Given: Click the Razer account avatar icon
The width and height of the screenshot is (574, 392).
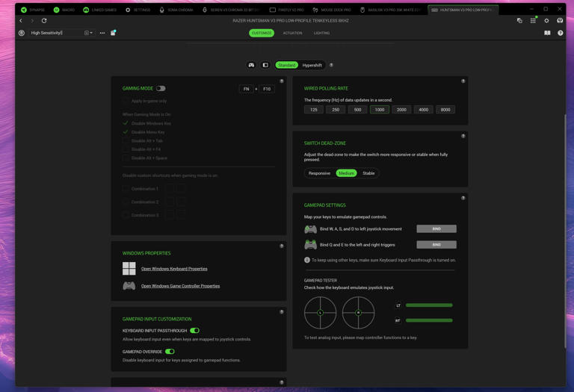Looking at the screenshot, I should (x=560, y=21).
